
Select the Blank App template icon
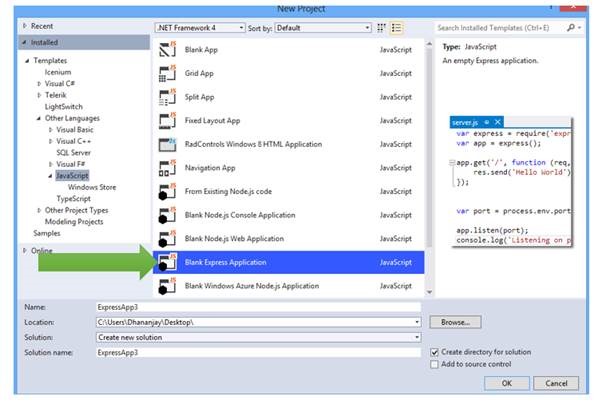(x=167, y=49)
